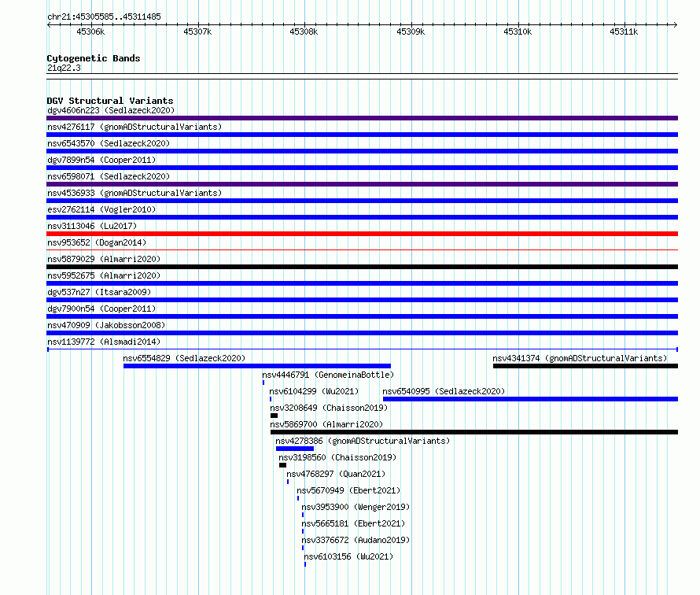Click the esv2762114 (Vogler2010) label
The height and width of the screenshot is (595, 700).
coord(101,209)
